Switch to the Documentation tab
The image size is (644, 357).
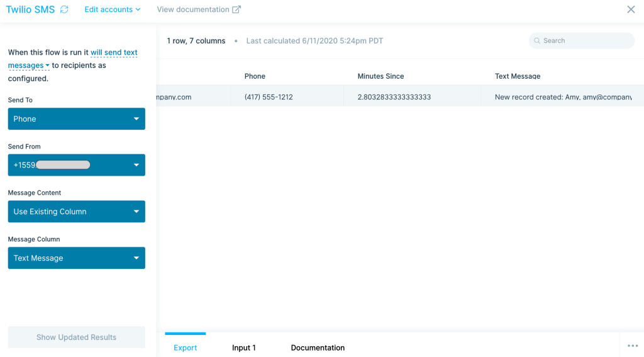pos(318,348)
